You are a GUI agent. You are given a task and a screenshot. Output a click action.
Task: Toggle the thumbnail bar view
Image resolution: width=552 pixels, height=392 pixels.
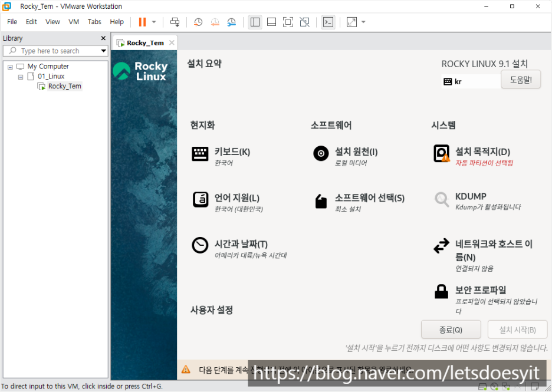[x=271, y=22]
